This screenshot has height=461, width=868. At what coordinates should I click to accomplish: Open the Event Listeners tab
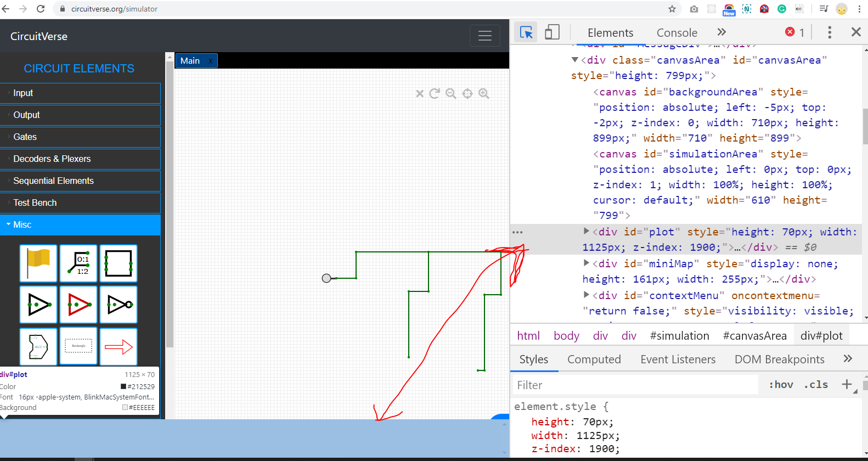pos(678,359)
